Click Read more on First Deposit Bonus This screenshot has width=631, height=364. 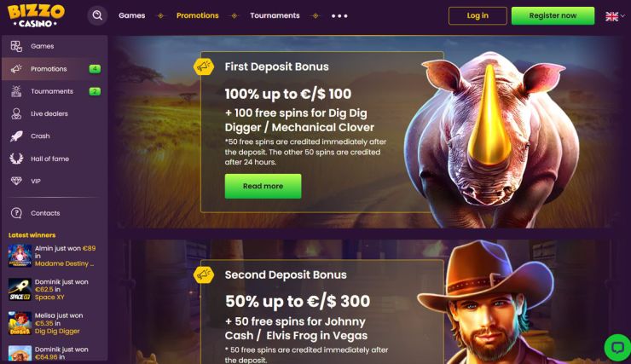[263, 186]
